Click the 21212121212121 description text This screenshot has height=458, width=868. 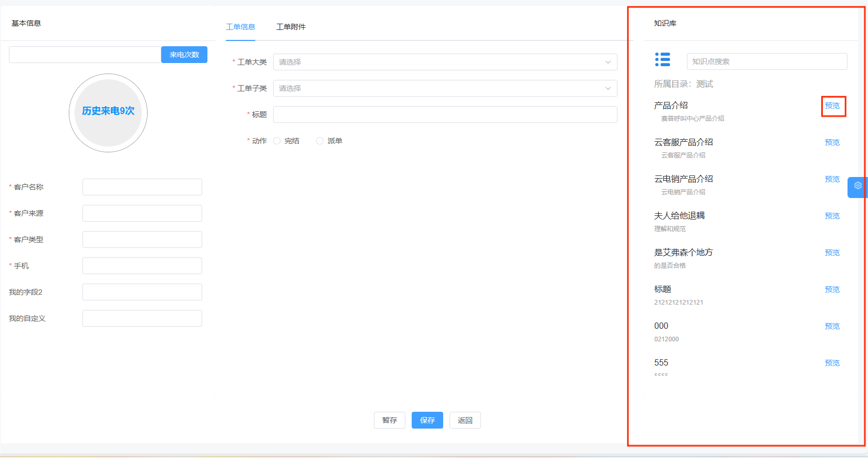(x=678, y=303)
